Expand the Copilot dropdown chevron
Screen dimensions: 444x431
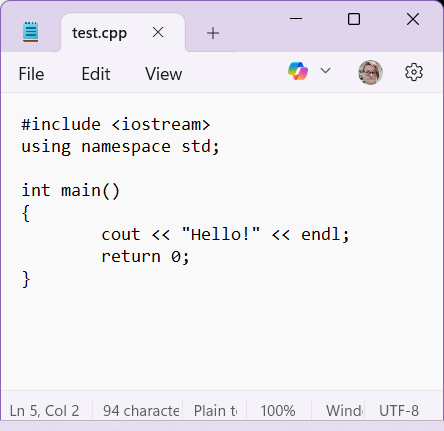[x=325, y=71]
